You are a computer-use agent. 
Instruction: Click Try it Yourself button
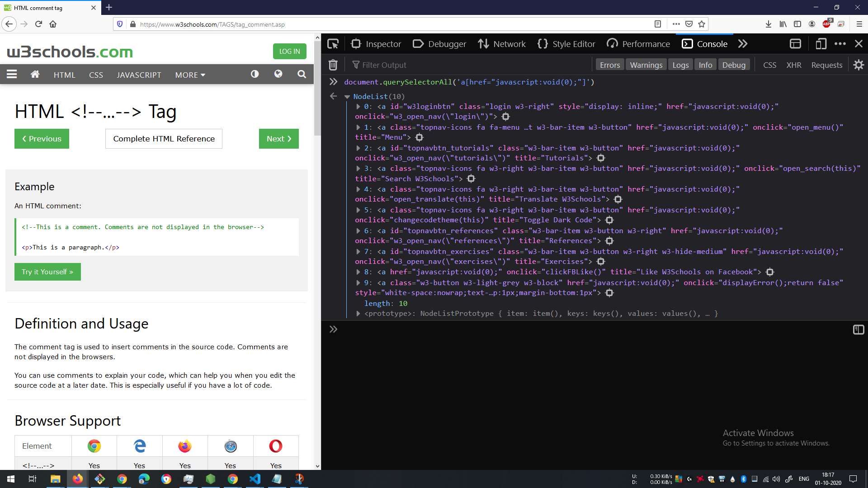[47, 272]
